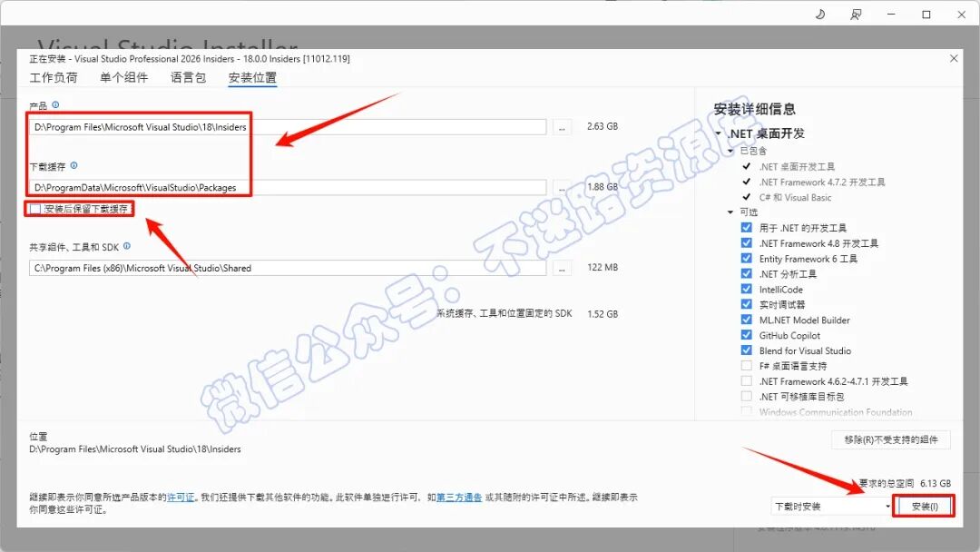Click 移除(R)不受支持的组件 button
Viewport: 980px width, 552px height.
[x=891, y=439]
